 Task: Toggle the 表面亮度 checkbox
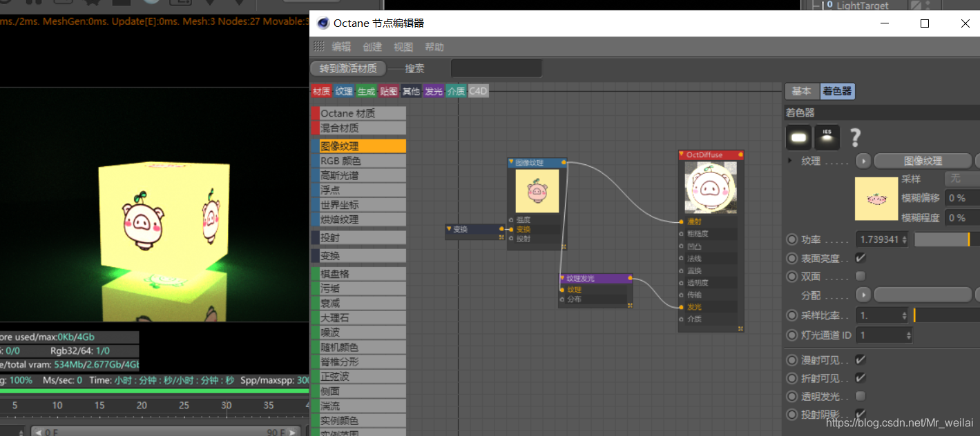point(861,257)
